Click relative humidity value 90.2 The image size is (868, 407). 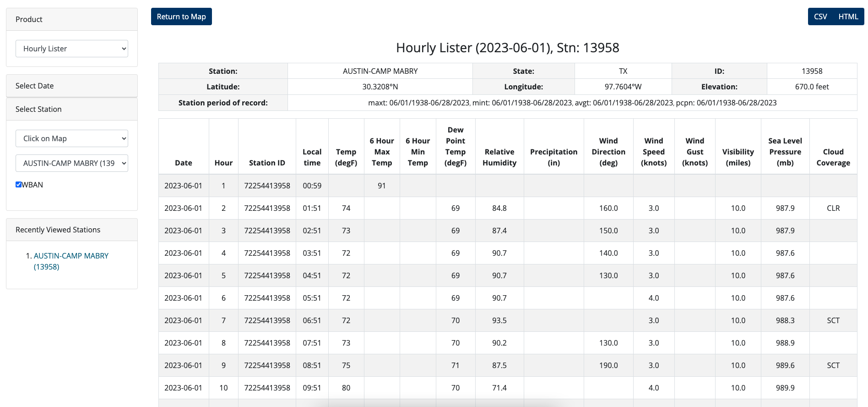point(499,343)
